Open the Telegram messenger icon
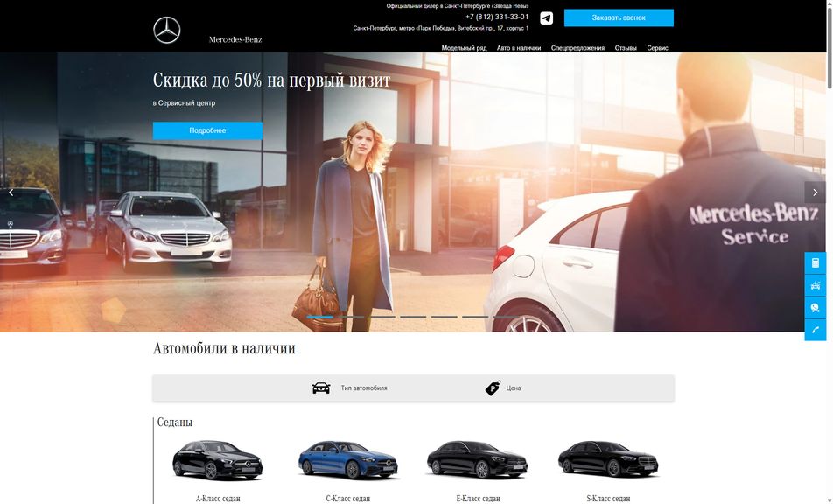This screenshot has height=504, width=833. [x=546, y=18]
